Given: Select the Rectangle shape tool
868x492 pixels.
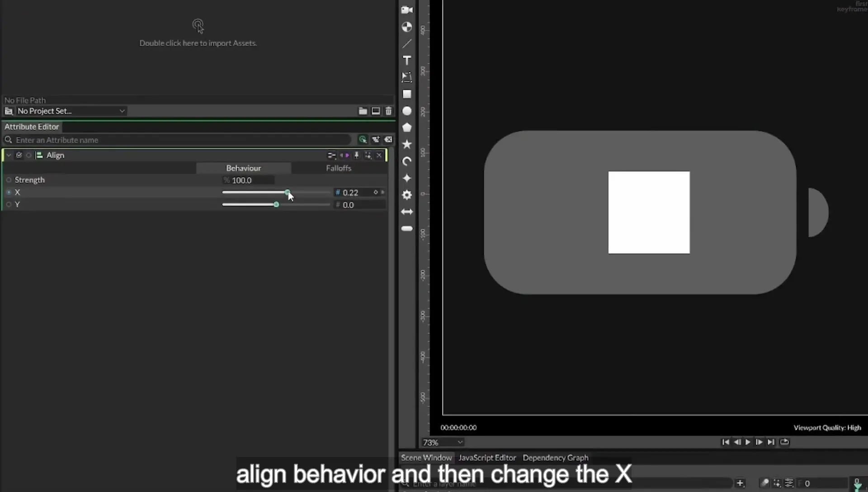Looking at the screenshot, I should (407, 94).
